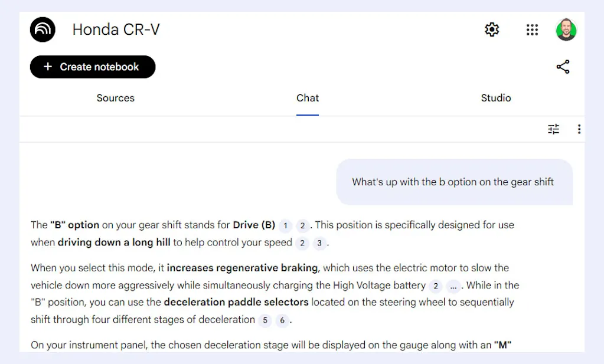Open citation 5 after "stages of deceleration"
This screenshot has height=364, width=604.
click(x=265, y=320)
